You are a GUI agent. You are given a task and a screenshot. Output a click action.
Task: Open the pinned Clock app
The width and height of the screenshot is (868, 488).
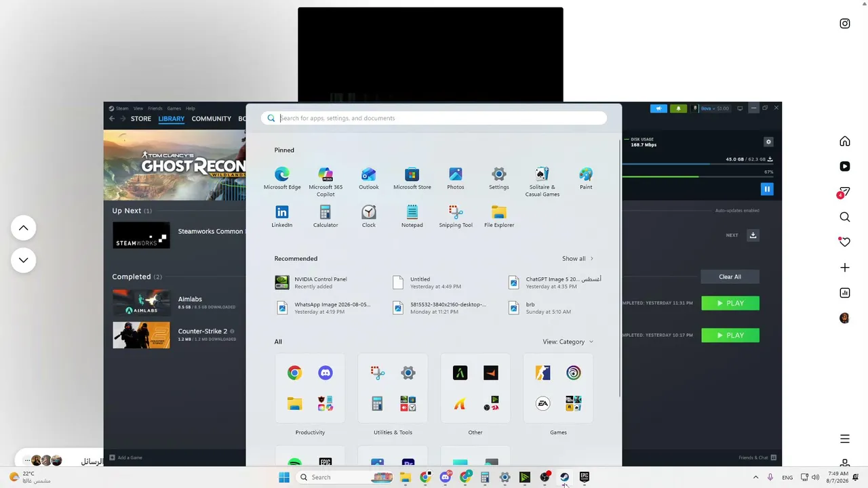coord(369,216)
